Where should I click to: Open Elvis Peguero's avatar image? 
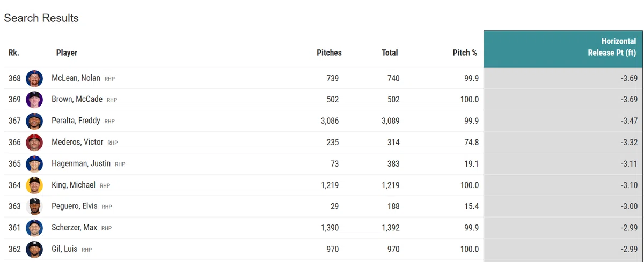(34, 206)
